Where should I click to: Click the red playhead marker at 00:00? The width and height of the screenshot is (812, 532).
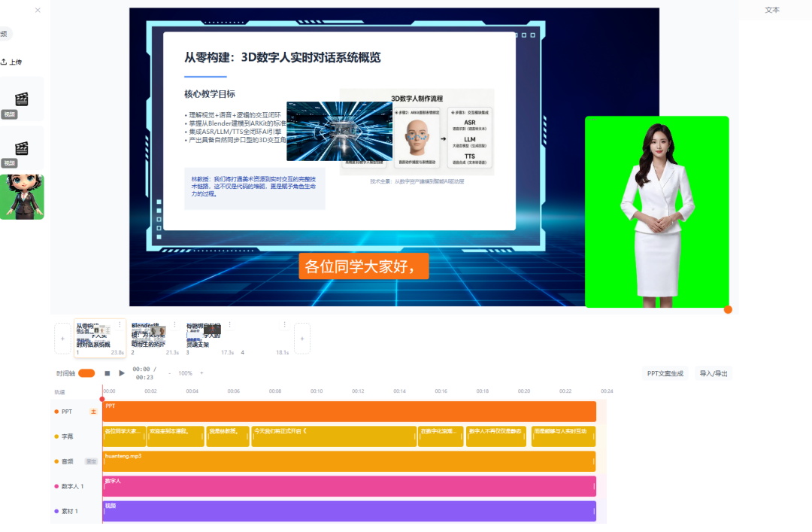click(x=102, y=400)
